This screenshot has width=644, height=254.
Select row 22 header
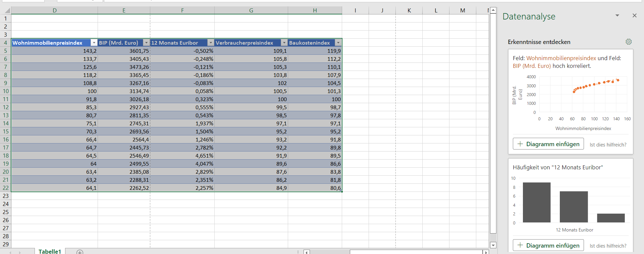(x=6, y=188)
